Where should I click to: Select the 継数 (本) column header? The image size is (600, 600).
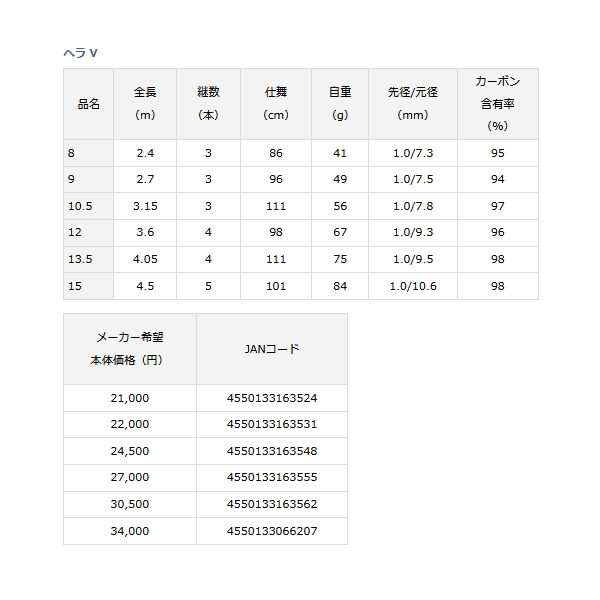(208, 103)
